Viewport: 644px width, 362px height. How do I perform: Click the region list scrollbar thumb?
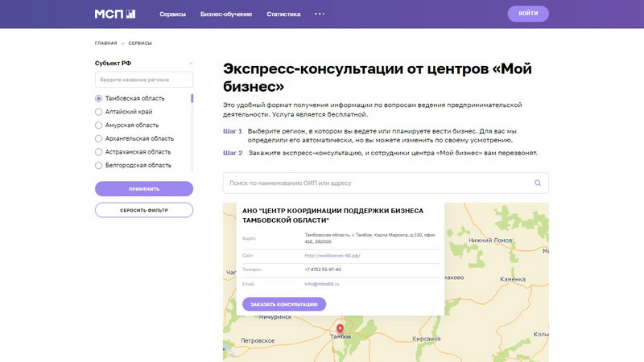192,98
